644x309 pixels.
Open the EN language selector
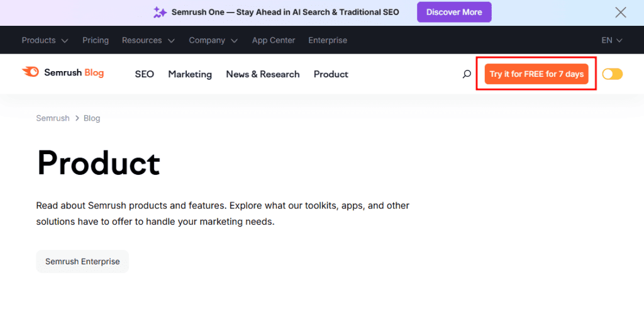[x=612, y=40]
